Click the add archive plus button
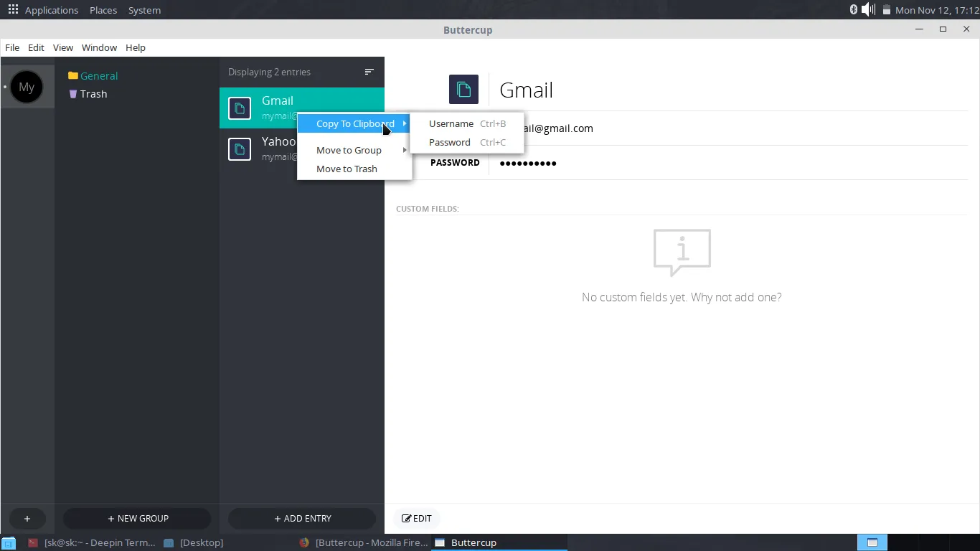This screenshot has height=551, width=980. click(27, 519)
